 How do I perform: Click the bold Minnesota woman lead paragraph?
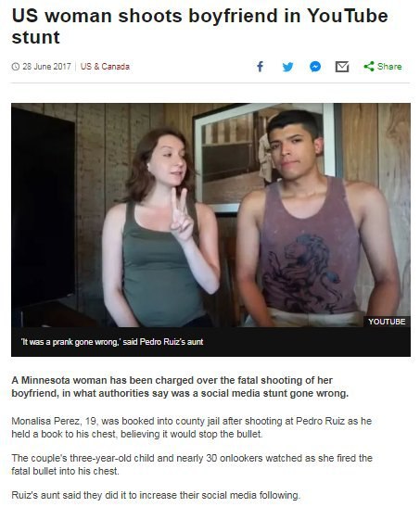(180, 387)
